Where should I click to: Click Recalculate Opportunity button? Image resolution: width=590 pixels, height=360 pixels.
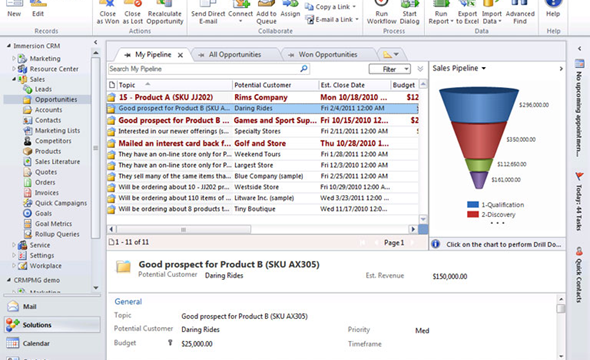(165, 13)
